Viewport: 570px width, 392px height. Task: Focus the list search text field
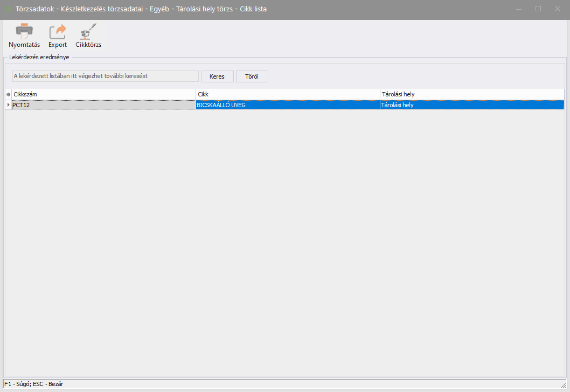pyautogui.click(x=106, y=76)
